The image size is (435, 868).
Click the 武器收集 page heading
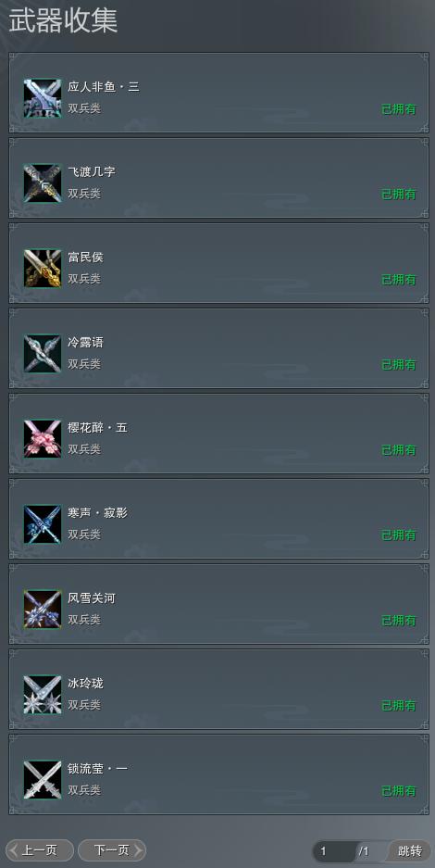63,21
